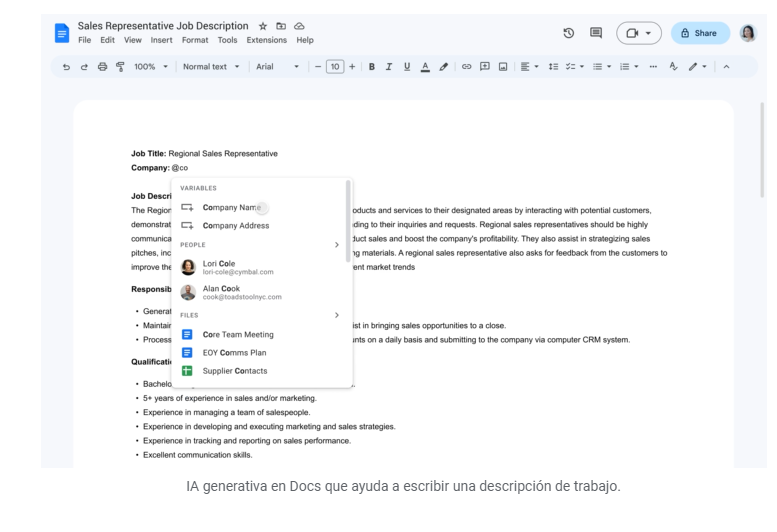Open the comments panel icon
Viewport: 777px width, 532px height.
tap(596, 33)
